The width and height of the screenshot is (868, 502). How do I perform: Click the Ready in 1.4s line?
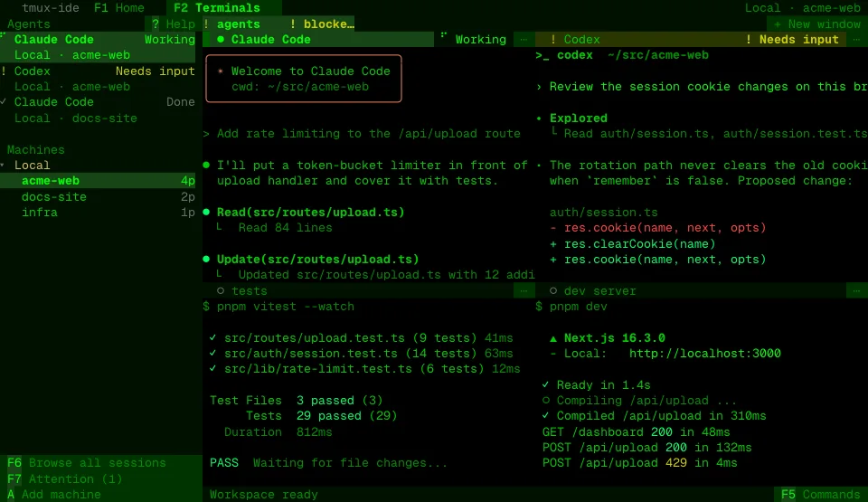596,385
